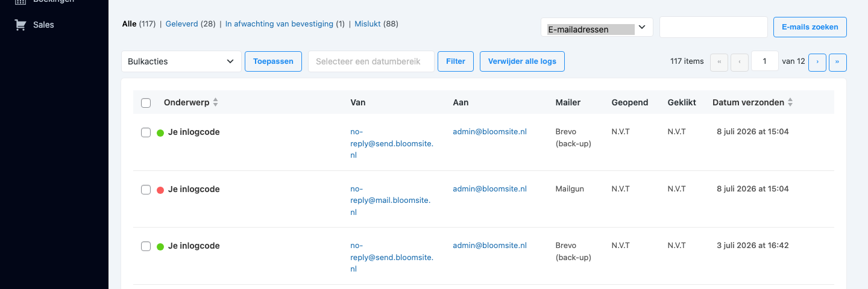868x289 pixels.
Task: Open the Sales cart icon
Action: 20,25
